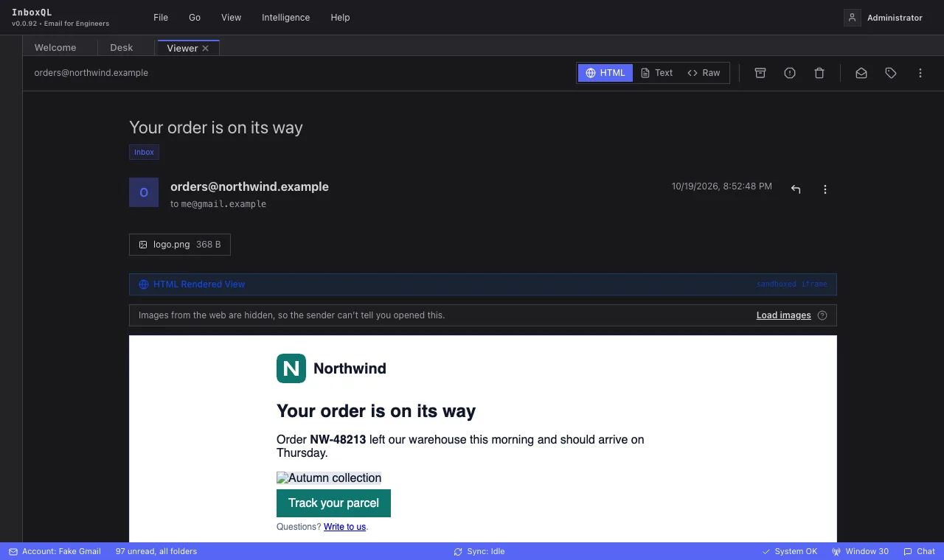Click Account: Fake Gmail in status bar
The height and width of the screenshot is (560, 944).
55,551
